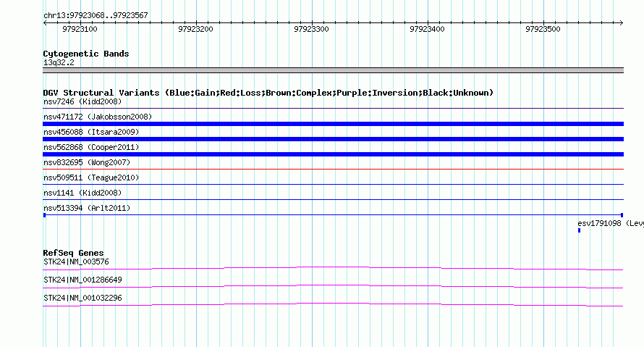Click the left end cap of nsv513394 line

(x=44, y=215)
